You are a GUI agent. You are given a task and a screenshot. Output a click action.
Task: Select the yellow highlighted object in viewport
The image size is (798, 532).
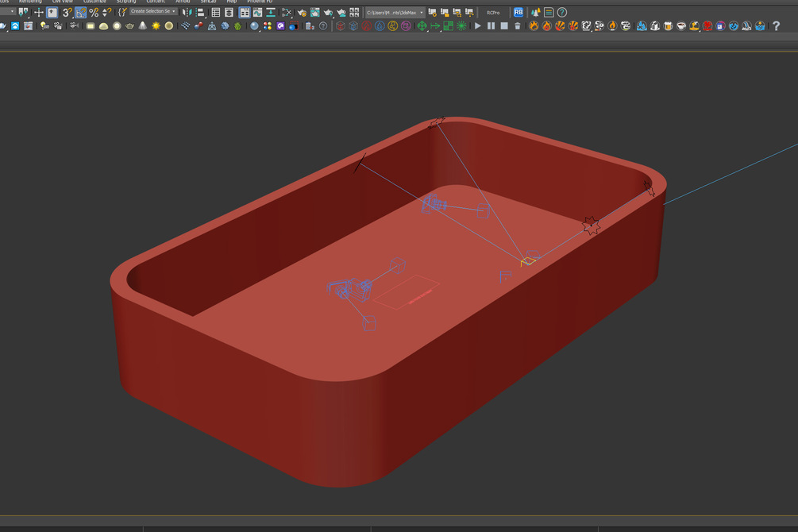click(528, 261)
